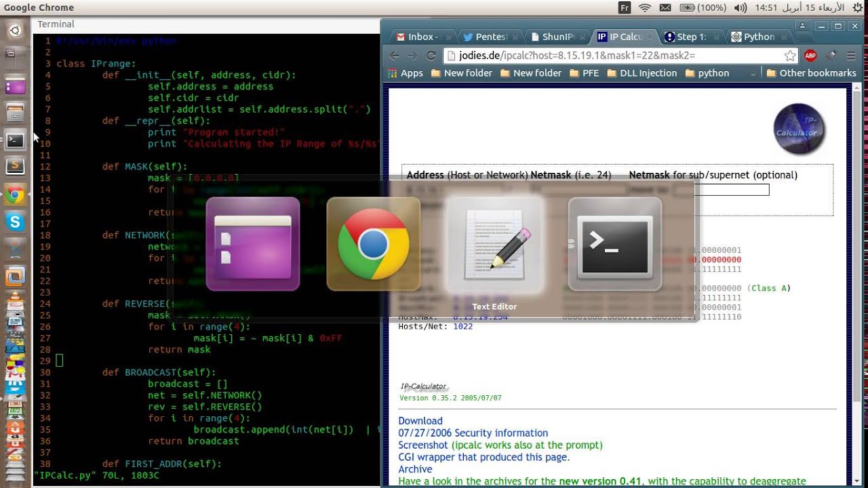This screenshot has height=488, width=868.
Task: Open the orange VMware icon in the launcher
Action: pos(15,276)
